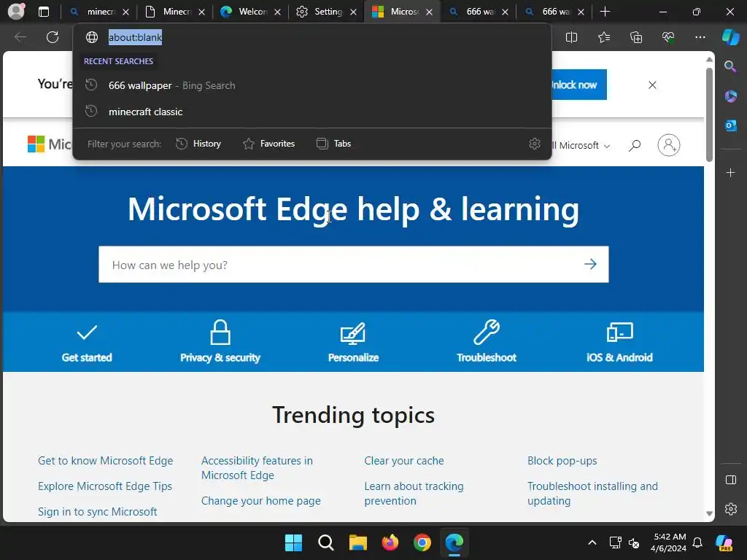
Task: Open Clear your cache link
Action: point(404,461)
